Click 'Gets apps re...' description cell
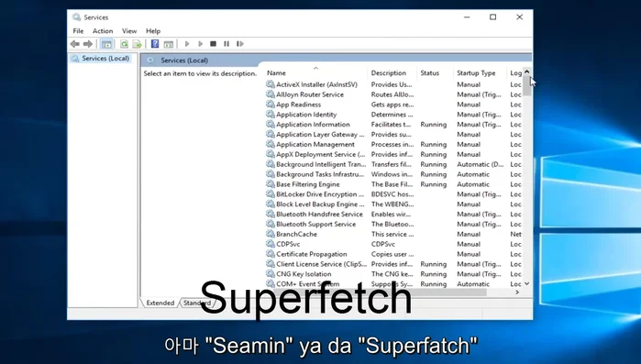The height and width of the screenshot is (364, 641). click(392, 105)
